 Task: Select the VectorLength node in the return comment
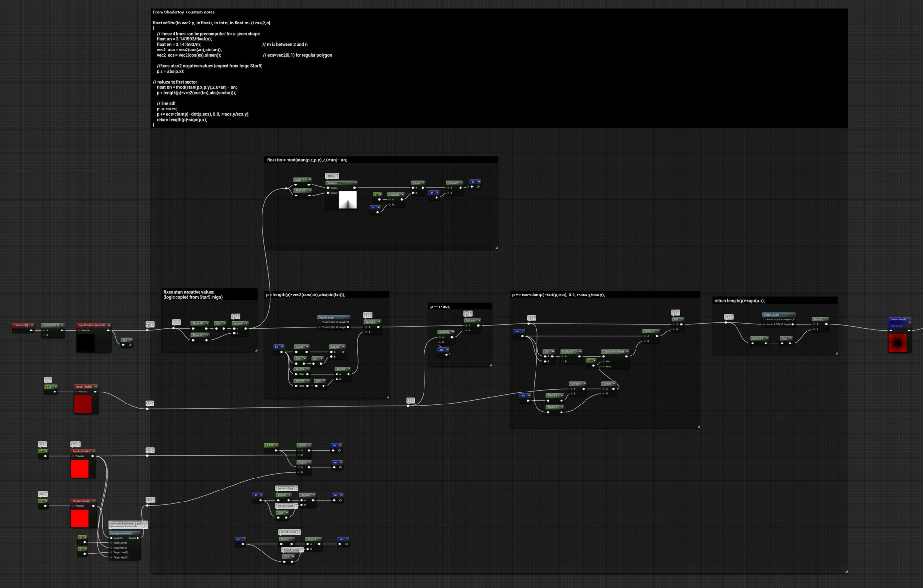point(773,315)
